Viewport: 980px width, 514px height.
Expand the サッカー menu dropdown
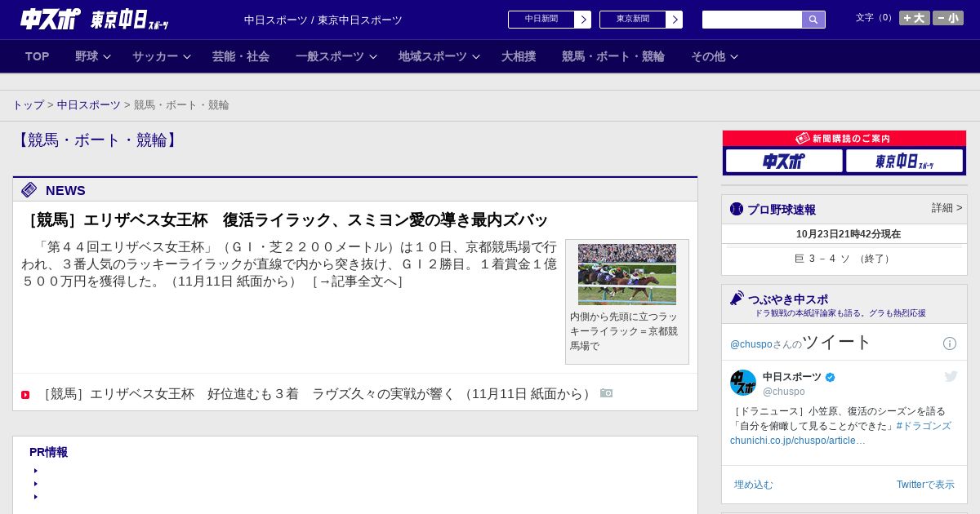[x=162, y=56]
